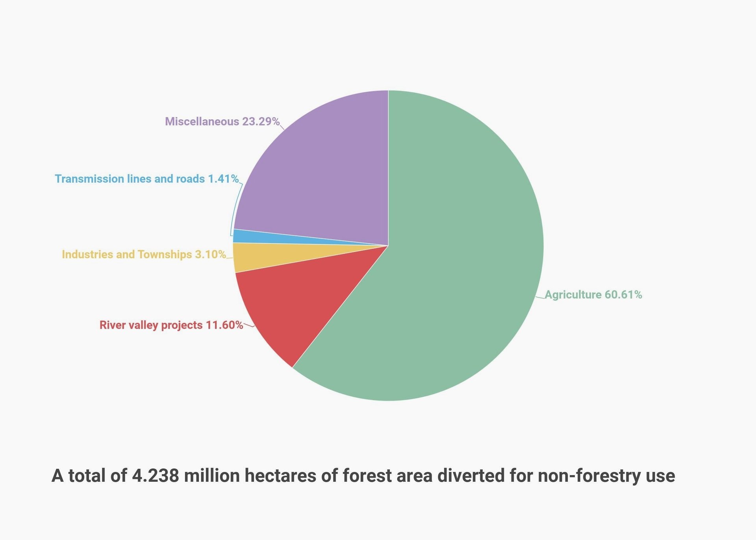Click the pie chart center point

pyautogui.click(x=388, y=246)
